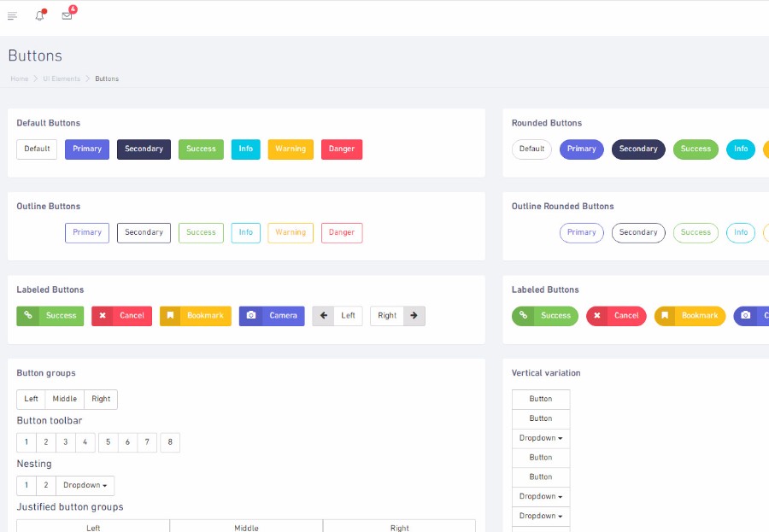Viewport: 769px width, 532px height.
Task: Click the rounded solid Secondary button
Action: coord(638,149)
